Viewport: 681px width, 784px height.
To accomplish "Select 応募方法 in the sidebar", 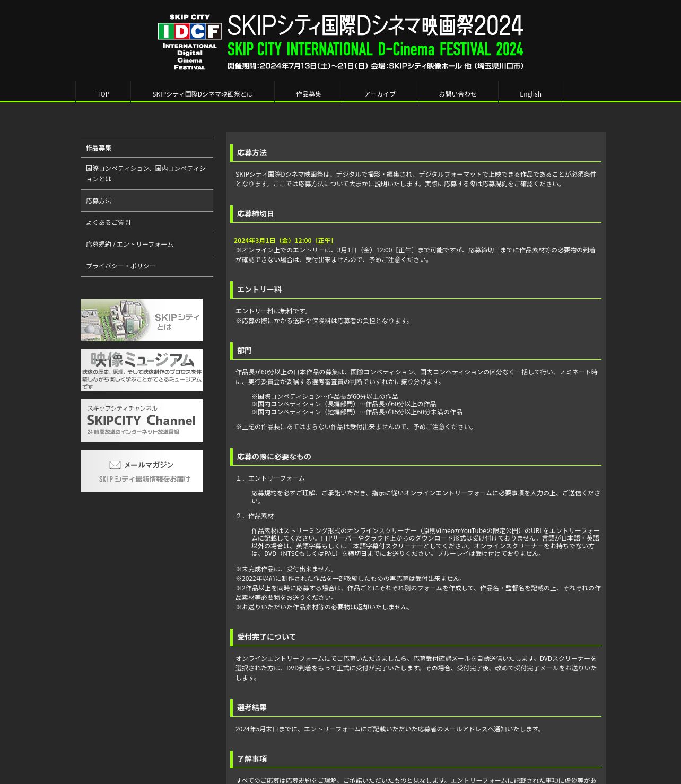I will point(147,201).
